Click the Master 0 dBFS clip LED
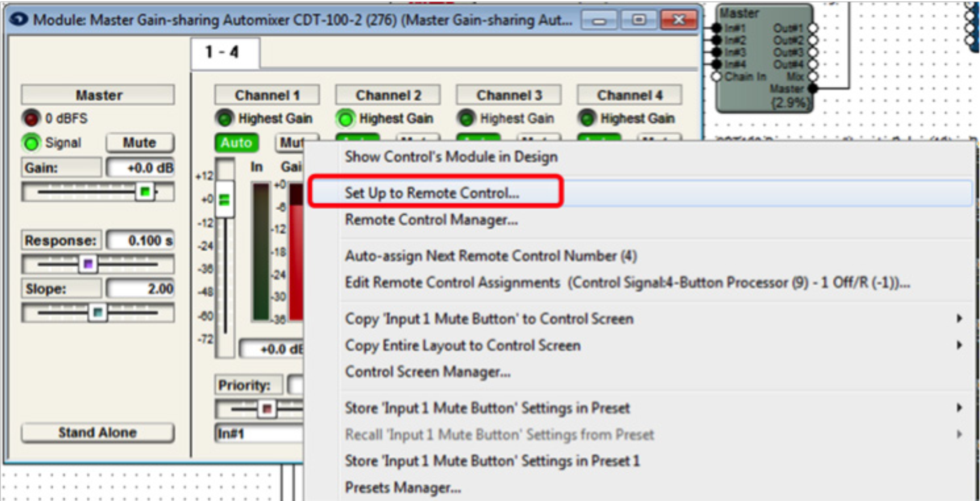 tap(31, 119)
